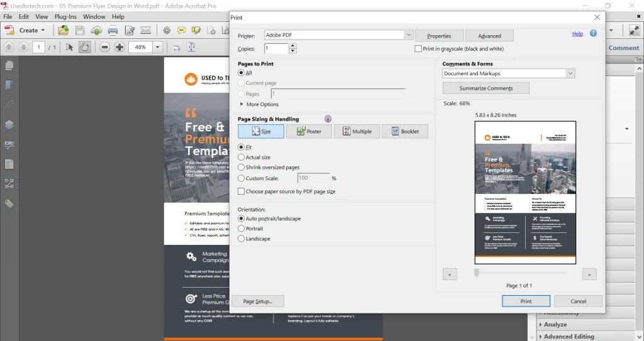The image size is (644, 341).
Task: Select the All pages radio button
Action: (241, 73)
